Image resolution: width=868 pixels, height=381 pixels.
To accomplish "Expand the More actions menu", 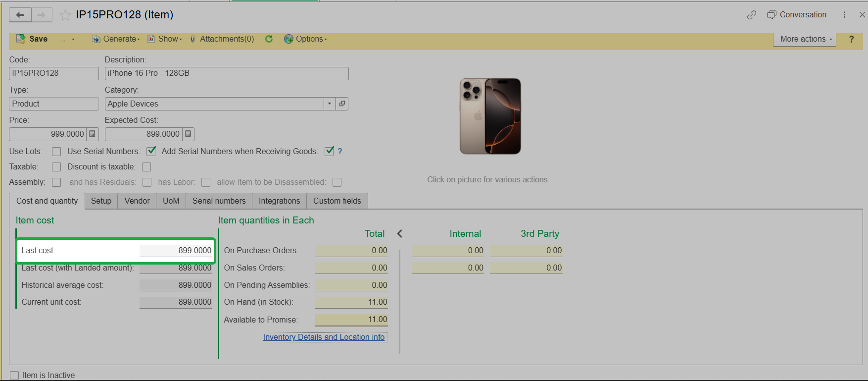I will click(805, 39).
